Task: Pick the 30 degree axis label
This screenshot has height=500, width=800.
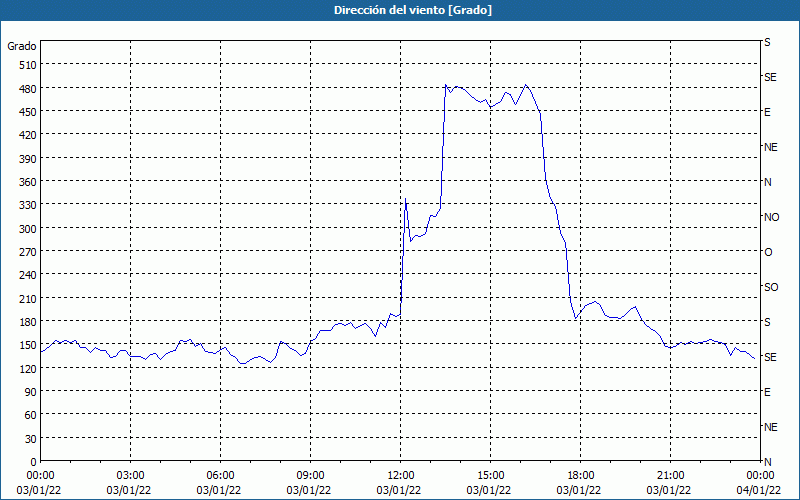Action: coord(31,438)
